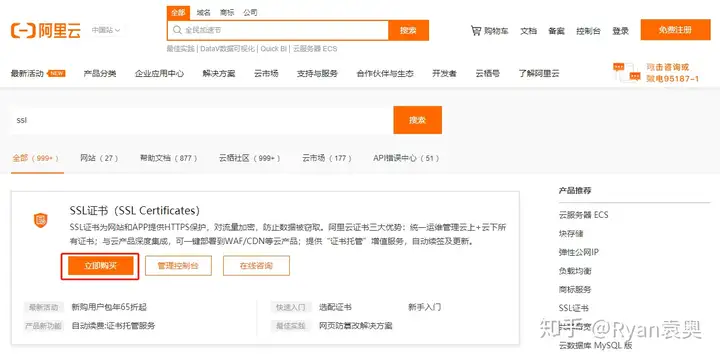
Task: Click the 在线咨询 button
Action: coord(256,266)
